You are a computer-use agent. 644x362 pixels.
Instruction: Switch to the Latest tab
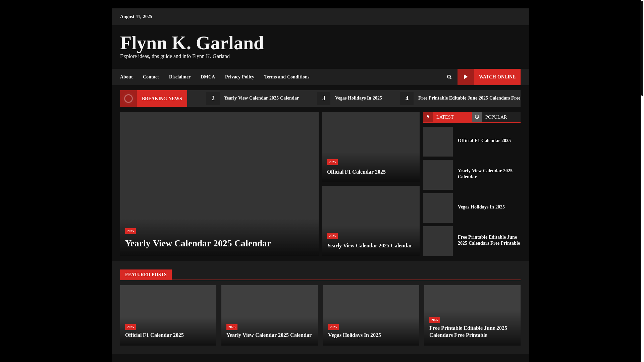(x=447, y=117)
